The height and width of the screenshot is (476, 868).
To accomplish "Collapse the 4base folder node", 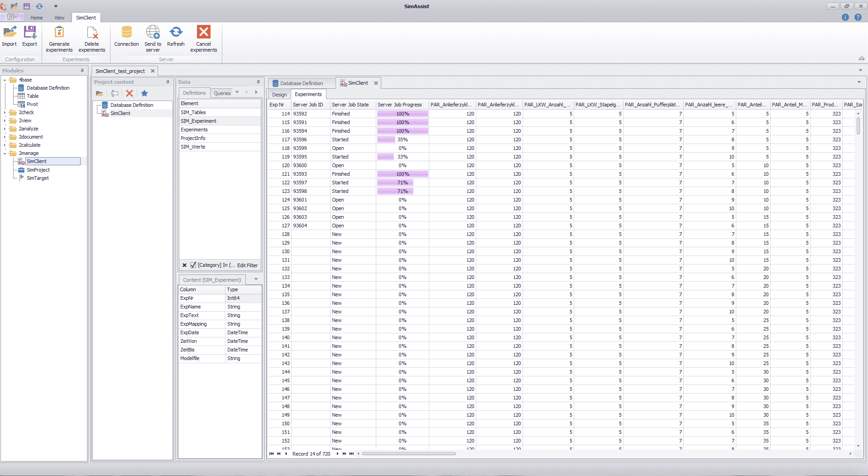I will 5,80.
